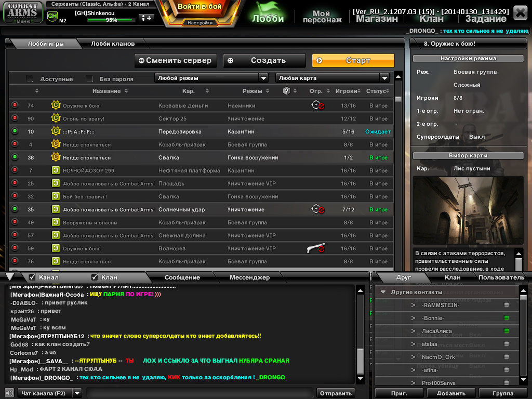Click the red status dot of room 74

(x=15, y=105)
